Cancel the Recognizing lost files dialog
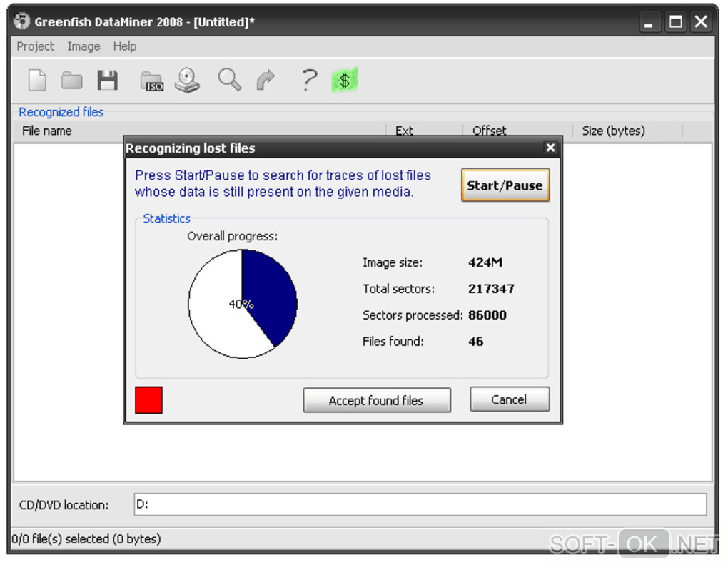The image size is (728, 562). [x=510, y=399]
